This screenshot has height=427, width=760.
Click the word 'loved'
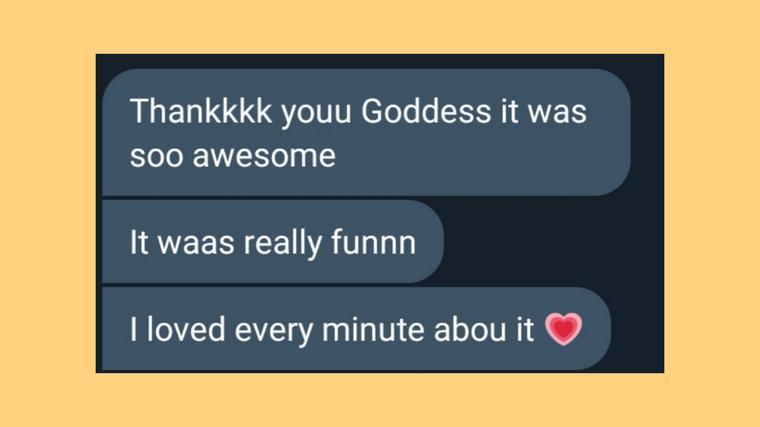tap(186, 329)
